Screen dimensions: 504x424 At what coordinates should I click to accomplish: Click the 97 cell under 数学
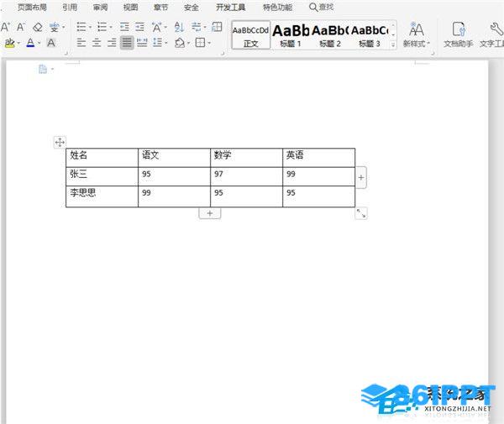[246, 176]
